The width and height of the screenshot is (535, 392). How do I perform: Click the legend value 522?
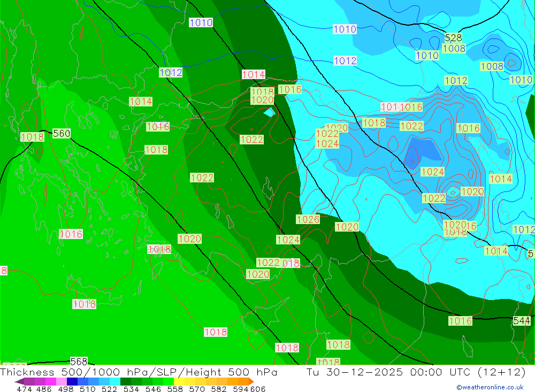pos(109,389)
